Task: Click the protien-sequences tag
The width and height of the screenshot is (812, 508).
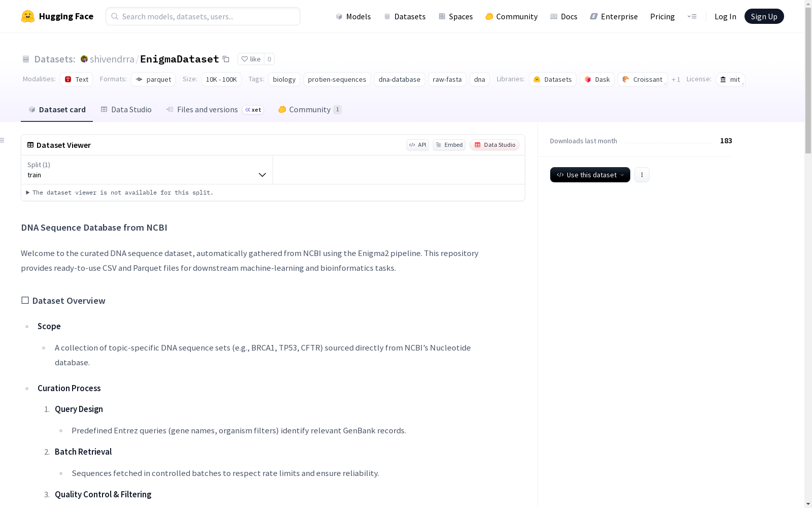Action: pos(337,79)
